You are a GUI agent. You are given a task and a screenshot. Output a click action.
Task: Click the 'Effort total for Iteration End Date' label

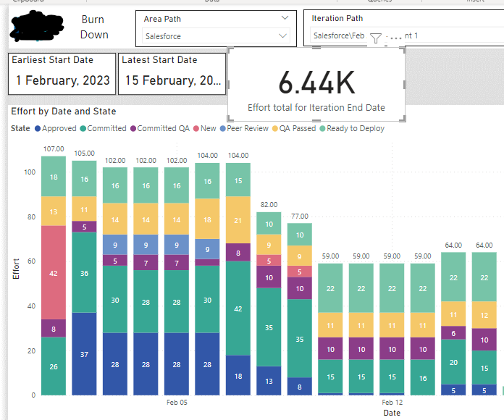click(x=316, y=107)
